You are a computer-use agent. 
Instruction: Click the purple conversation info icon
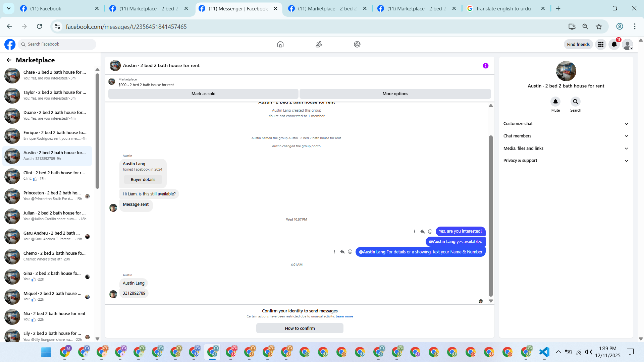pyautogui.click(x=485, y=66)
